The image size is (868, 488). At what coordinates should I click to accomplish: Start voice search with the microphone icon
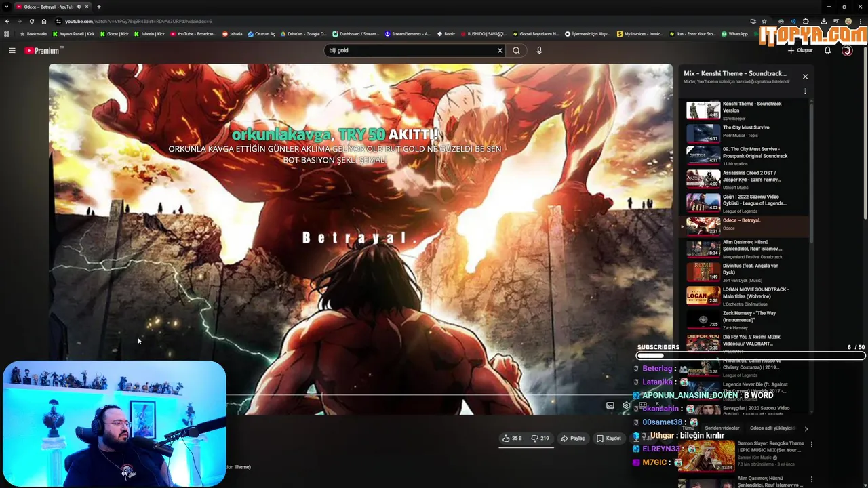[x=539, y=50]
